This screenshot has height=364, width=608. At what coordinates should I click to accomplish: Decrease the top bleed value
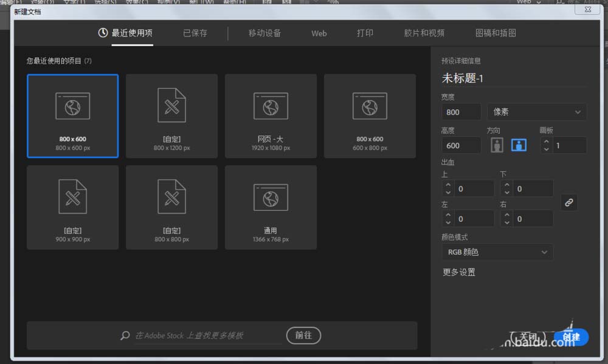[448, 192]
